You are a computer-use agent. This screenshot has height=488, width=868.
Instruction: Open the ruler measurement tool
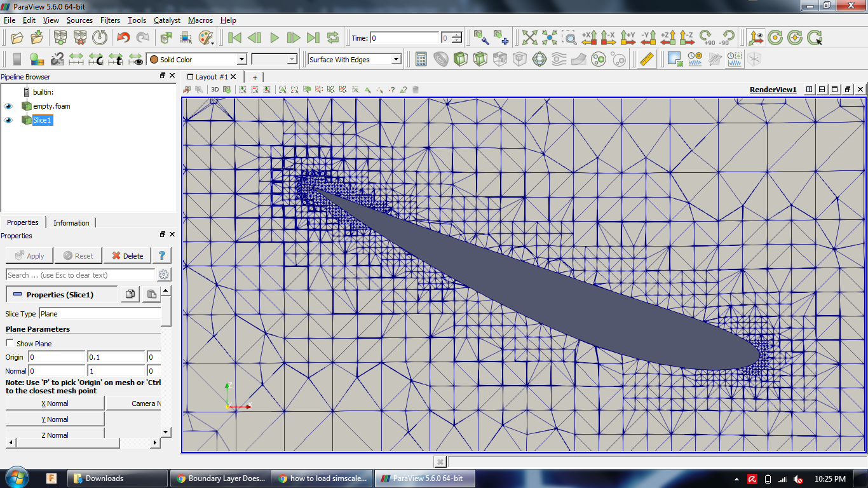[647, 59]
